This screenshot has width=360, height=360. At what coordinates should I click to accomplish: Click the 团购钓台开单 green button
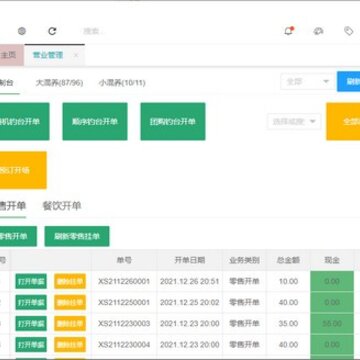[x=173, y=121]
